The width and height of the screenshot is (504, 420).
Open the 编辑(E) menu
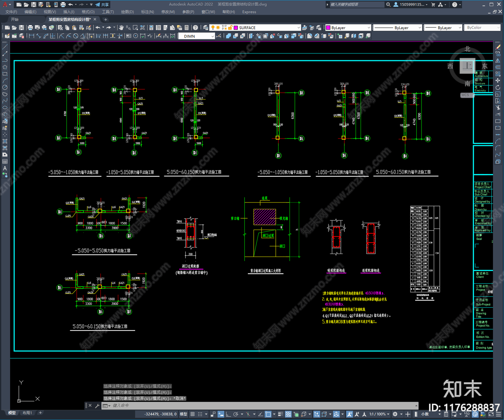[x=31, y=12]
